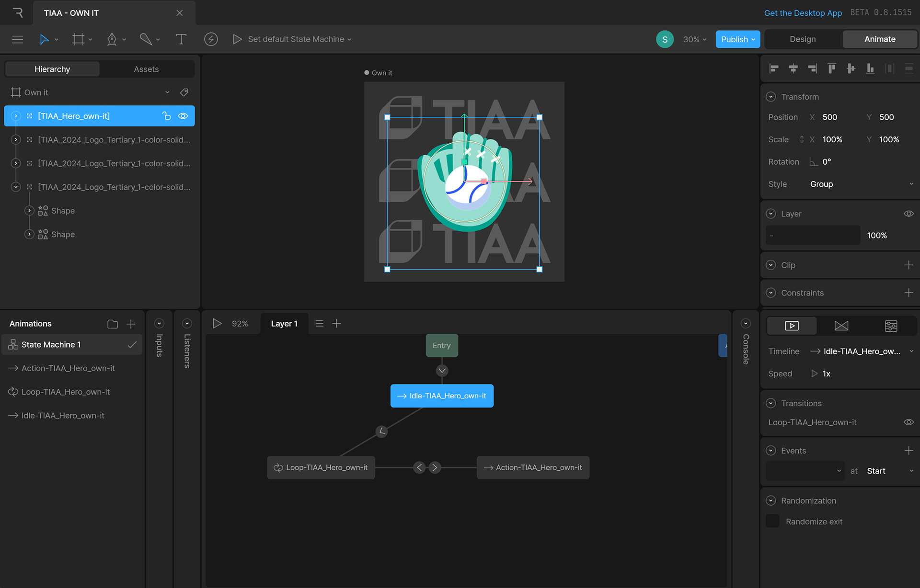Select the Pen tool in toolbar
The image size is (920, 588).
pyautogui.click(x=112, y=39)
